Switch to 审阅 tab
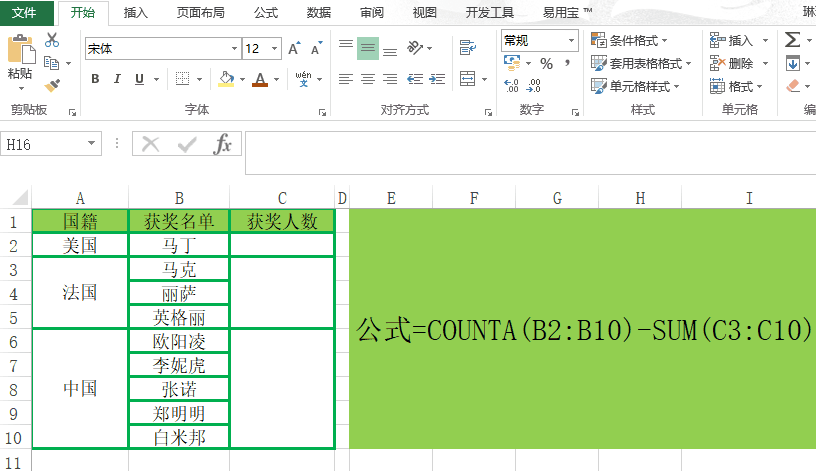This screenshot has height=471, width=816. point(372,13)
